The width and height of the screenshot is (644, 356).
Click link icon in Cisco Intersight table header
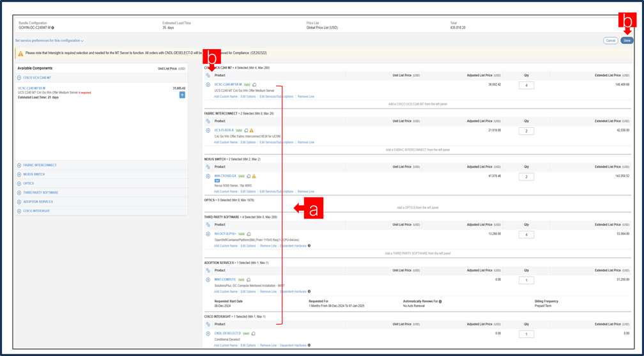[x=208, y=324]
